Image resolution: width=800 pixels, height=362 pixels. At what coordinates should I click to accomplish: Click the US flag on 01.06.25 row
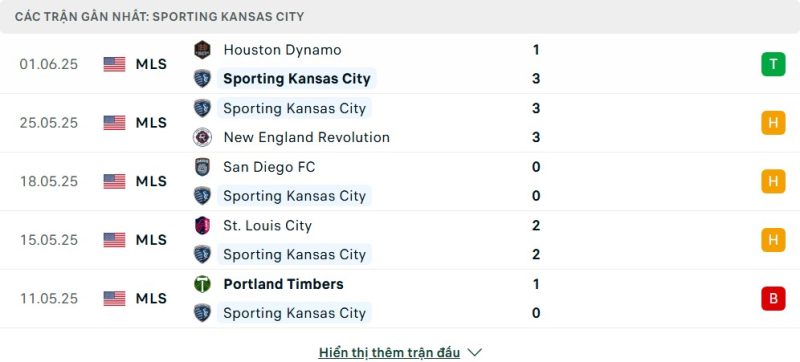coord(114,64)
